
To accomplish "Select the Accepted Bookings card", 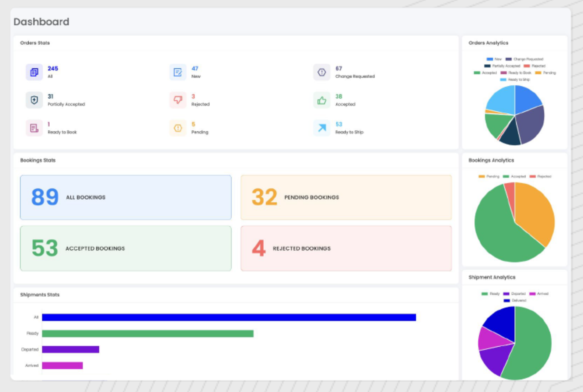I will click(x=126, y=248).
